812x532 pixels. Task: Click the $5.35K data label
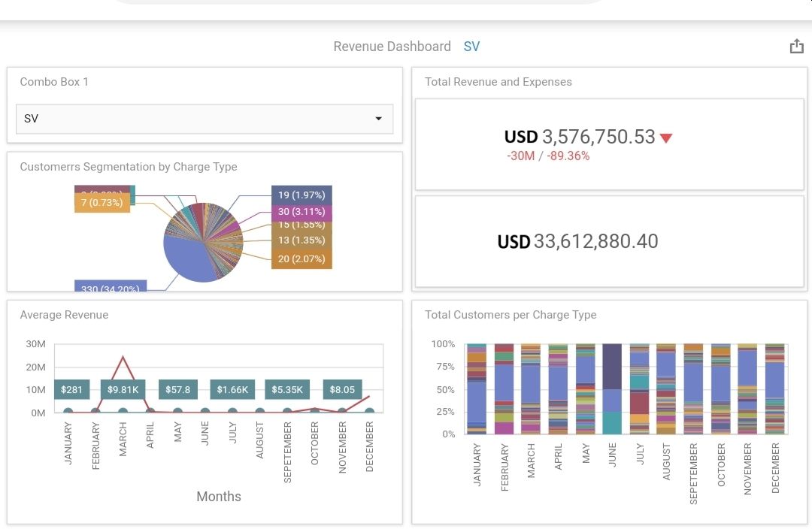tap(287, 389)
